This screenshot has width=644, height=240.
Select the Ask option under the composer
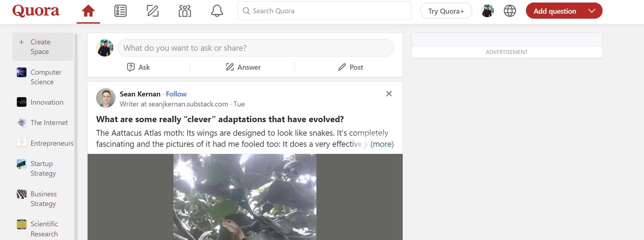(138, 67)
